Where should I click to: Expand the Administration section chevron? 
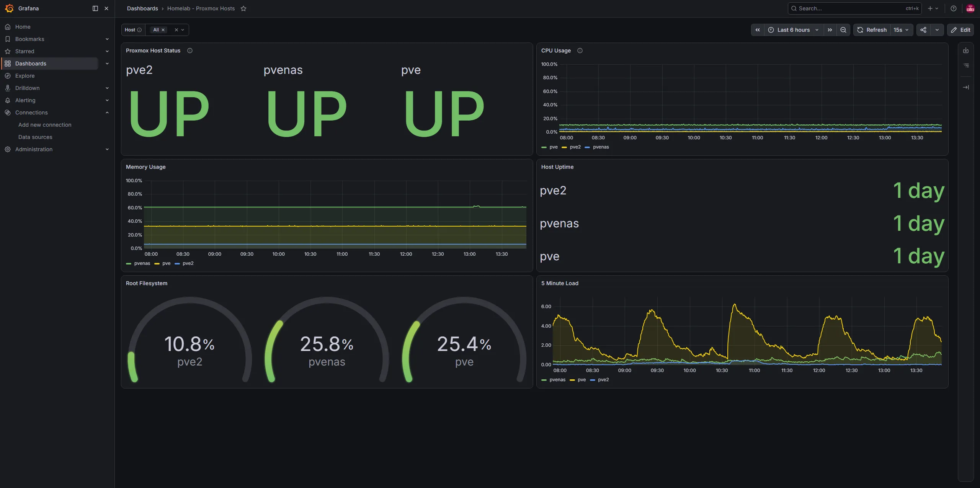click(107, 149)
